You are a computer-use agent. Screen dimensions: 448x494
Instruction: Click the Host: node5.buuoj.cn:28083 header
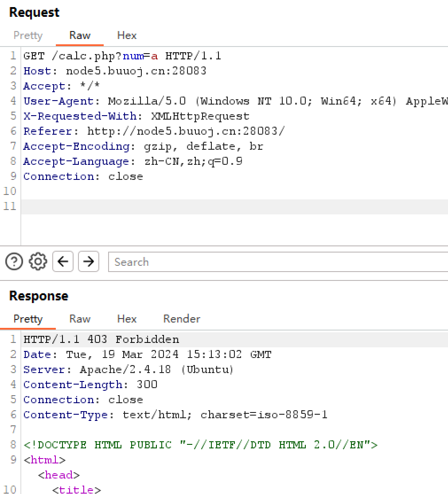pyautogui.click(x=115, y=71)
